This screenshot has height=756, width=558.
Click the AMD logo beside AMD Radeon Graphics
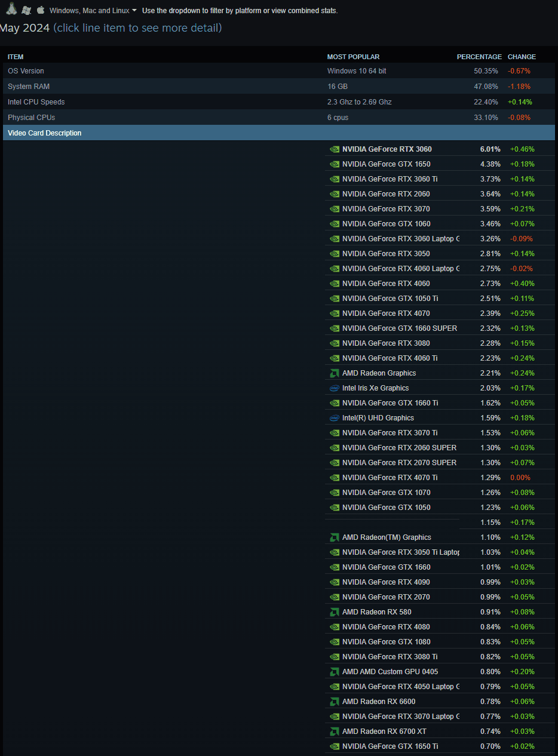(335, 373)
